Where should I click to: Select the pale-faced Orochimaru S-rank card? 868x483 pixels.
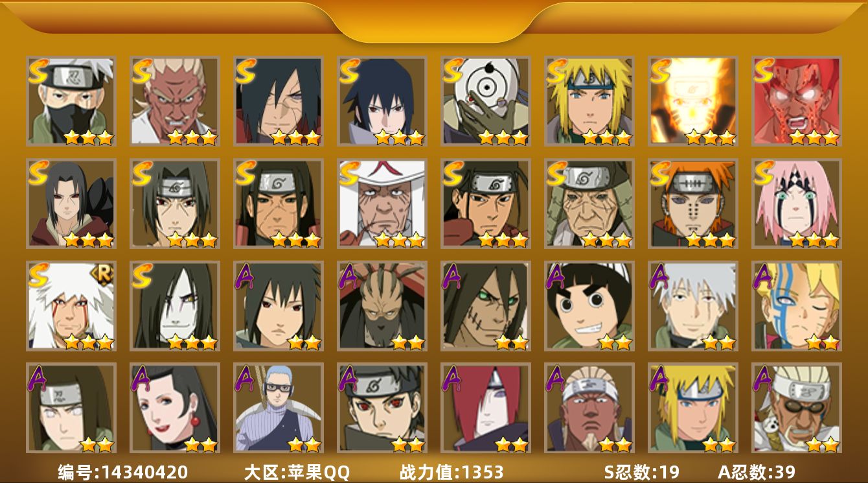[175, 306]
